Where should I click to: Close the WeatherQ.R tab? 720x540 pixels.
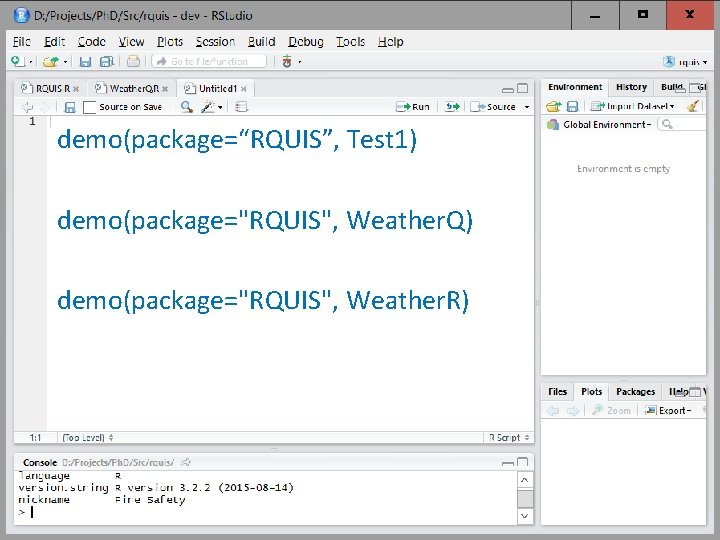click(165, 89)
